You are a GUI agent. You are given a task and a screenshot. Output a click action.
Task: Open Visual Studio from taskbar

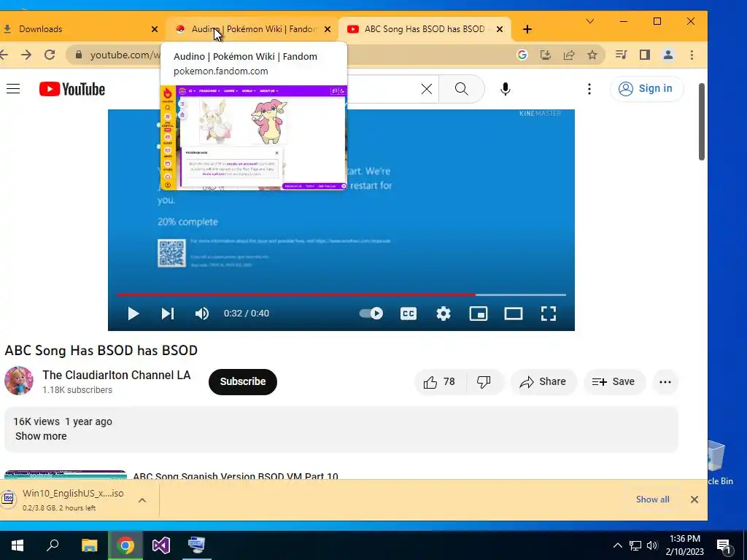pos(161,545)
